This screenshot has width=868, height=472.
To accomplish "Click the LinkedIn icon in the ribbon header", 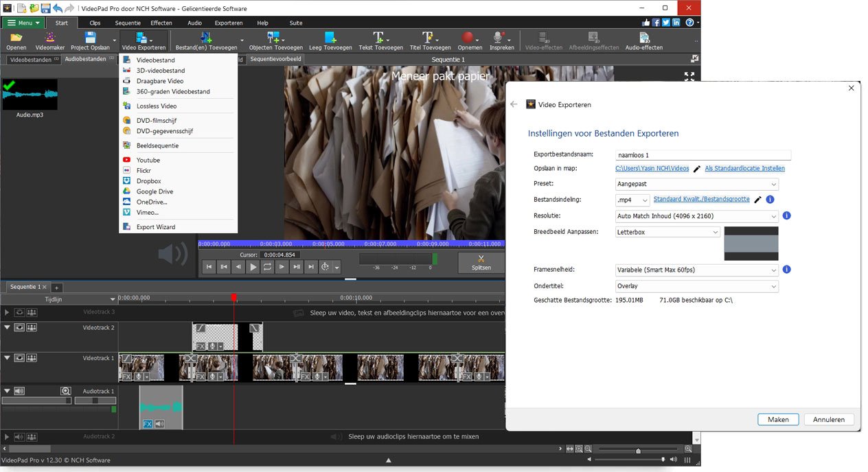I will click(x=676, y=23).
